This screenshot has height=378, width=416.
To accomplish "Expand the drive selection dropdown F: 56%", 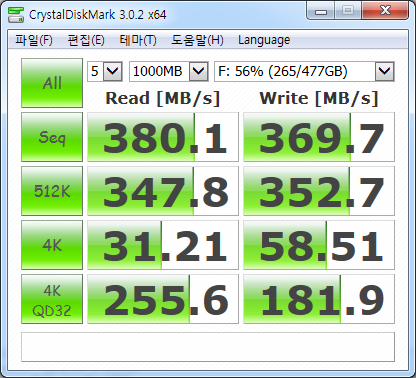I will click(x=384, y=71).
